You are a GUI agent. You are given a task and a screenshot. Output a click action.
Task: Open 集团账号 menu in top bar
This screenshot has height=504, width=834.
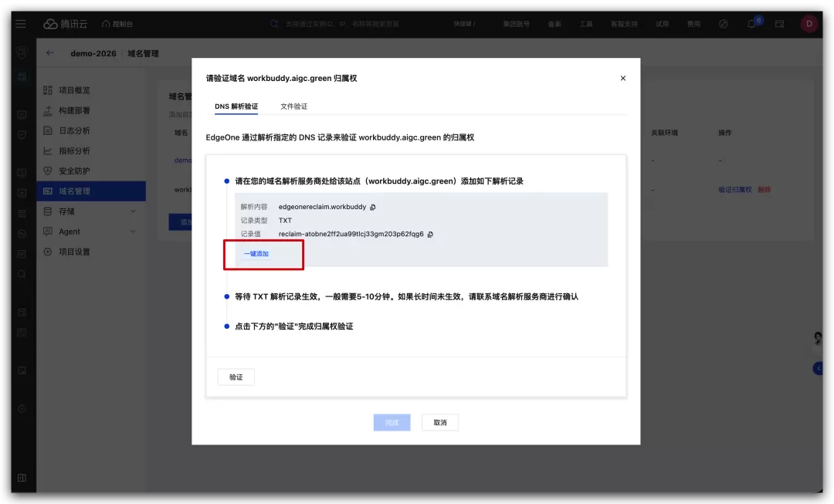click(516, 24)
